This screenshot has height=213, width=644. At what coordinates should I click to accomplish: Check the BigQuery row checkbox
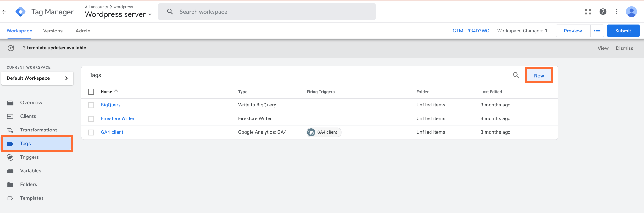pos(91,105)
